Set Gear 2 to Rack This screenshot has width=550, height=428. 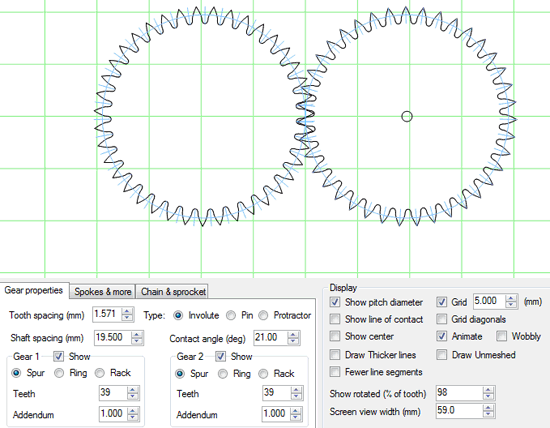pos(263,374)
